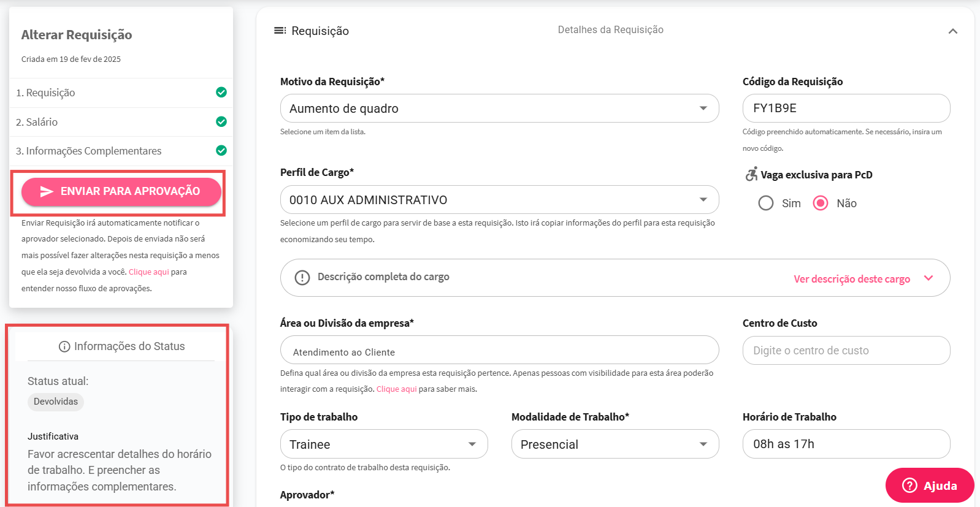Click the green checkmark beside Requisição step

(x=221, y=93)
